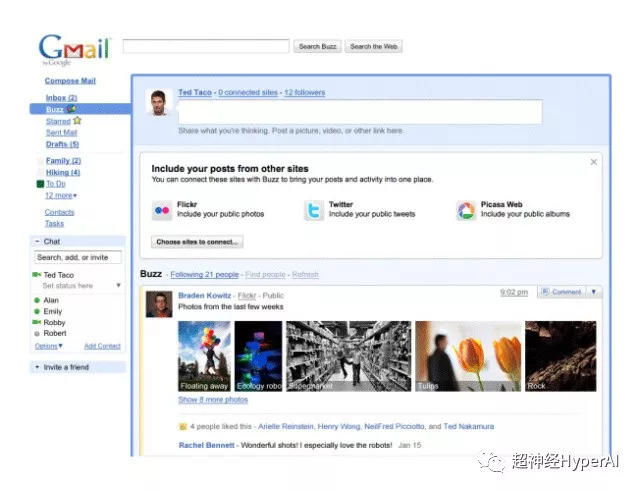Click the Ted Taco name link
This screenshot has height=491, width=640.
click(195, 93)
